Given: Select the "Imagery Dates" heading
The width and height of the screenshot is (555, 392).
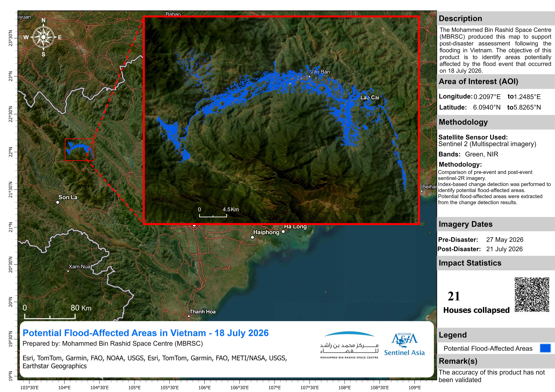Looking at the screenshot, I should pos(466,224).
